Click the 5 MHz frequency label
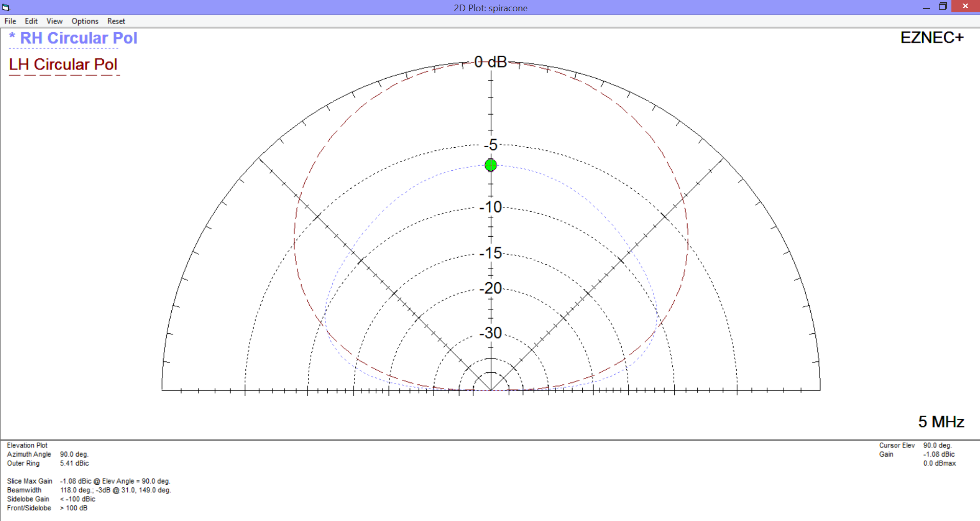This screenshot has width=980, height=521. click(941, 422)
